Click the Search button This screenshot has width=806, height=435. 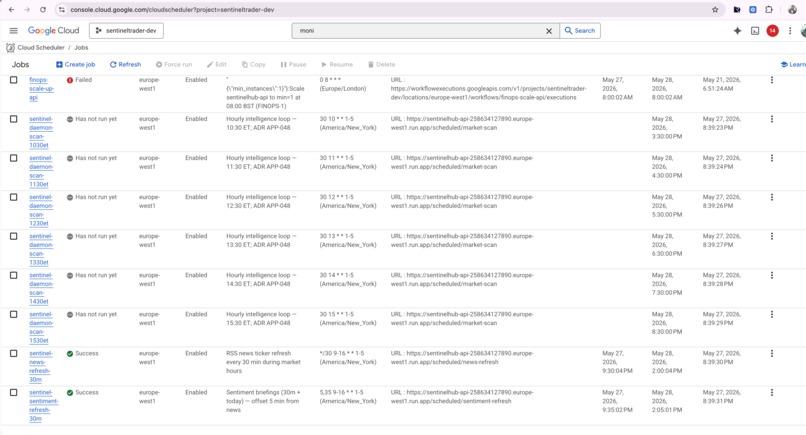580,31
